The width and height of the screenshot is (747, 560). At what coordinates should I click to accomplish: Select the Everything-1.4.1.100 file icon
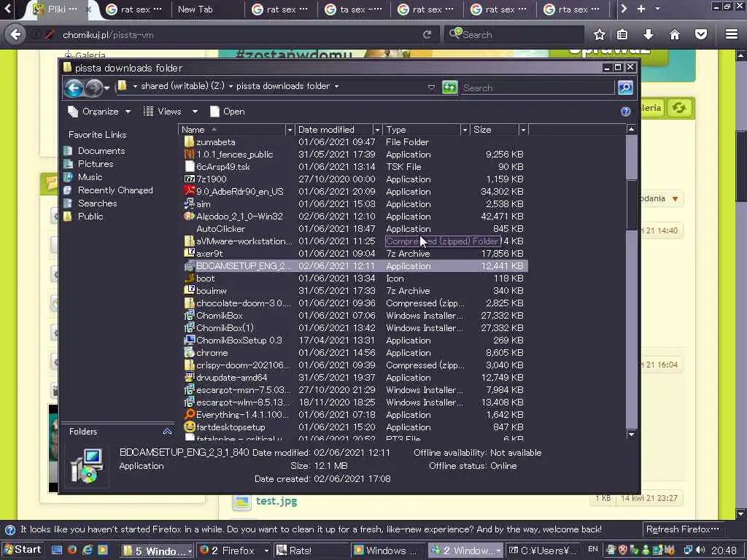tap(189, 414)
